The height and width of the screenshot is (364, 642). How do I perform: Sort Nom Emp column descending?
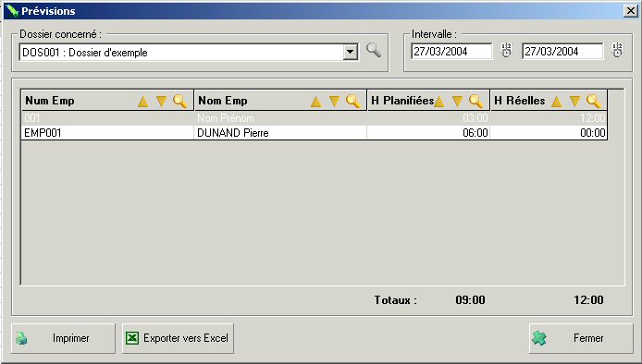pyautogui.click(x=335, y=102)
